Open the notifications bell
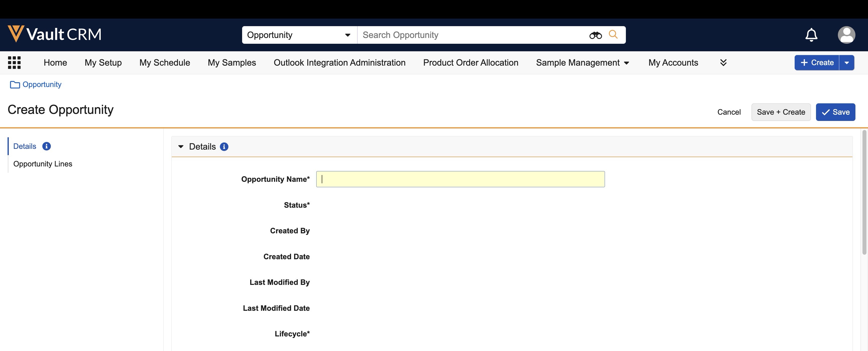This screenshot has height=351, width=868. point(811,35)
